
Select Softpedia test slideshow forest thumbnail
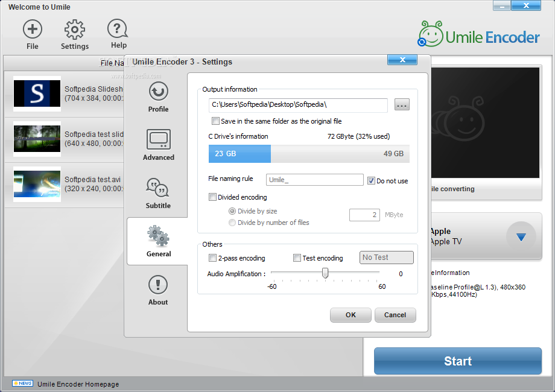coord(37,139)
